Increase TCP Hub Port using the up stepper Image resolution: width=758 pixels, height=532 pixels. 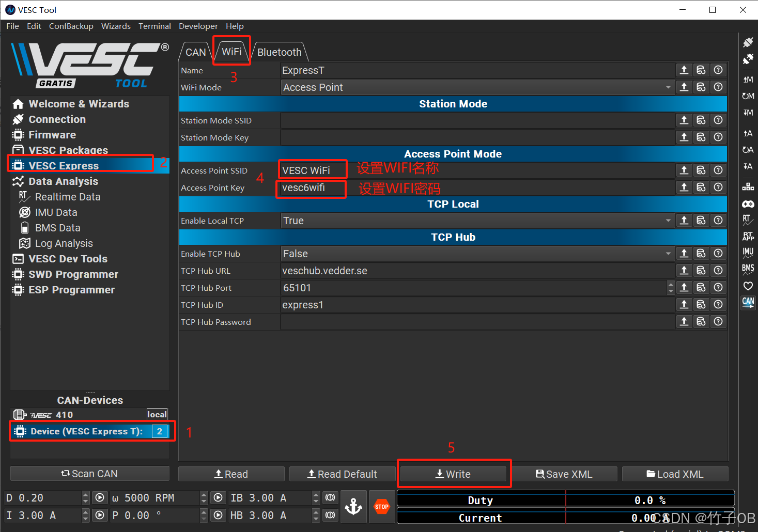670,284
